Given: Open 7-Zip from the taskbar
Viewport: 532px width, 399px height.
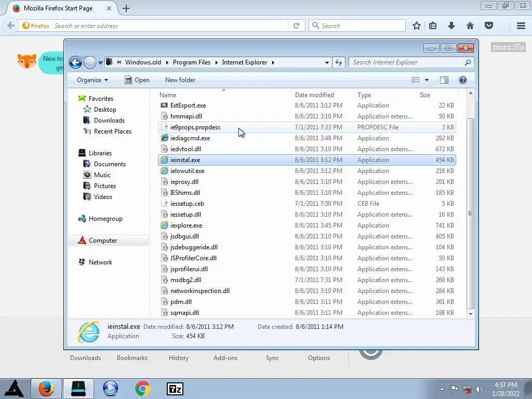Looking at the screenshot, I should pyautogui.click(x=175, y=389).
